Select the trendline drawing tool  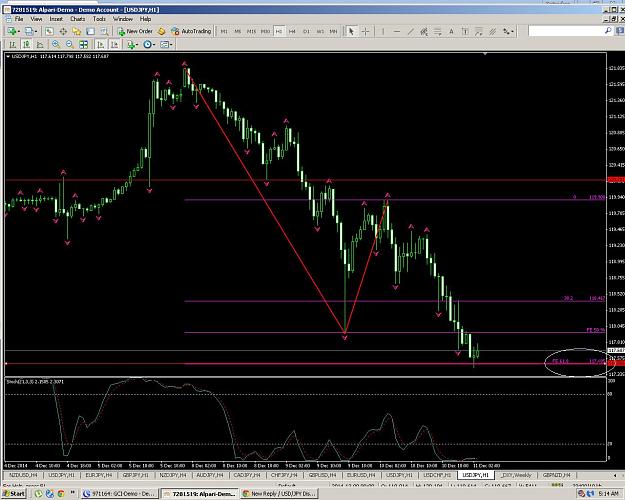pyautogui.click(x=410, y=31)
